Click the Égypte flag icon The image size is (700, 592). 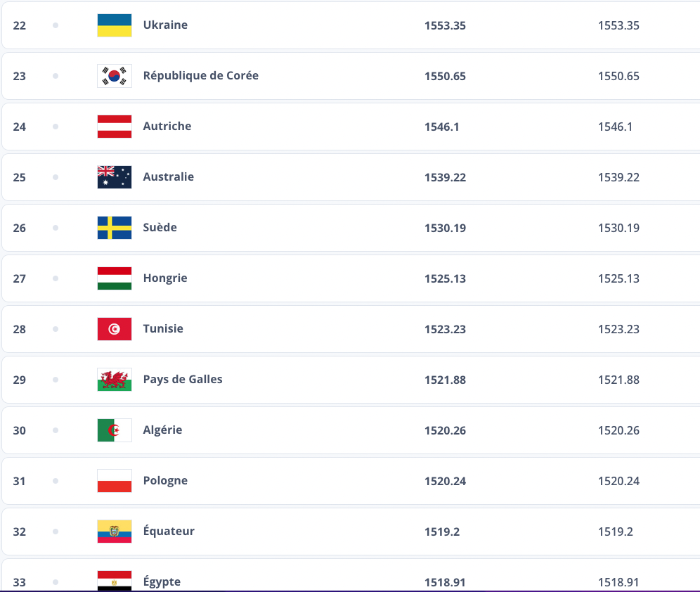point(115,581)
